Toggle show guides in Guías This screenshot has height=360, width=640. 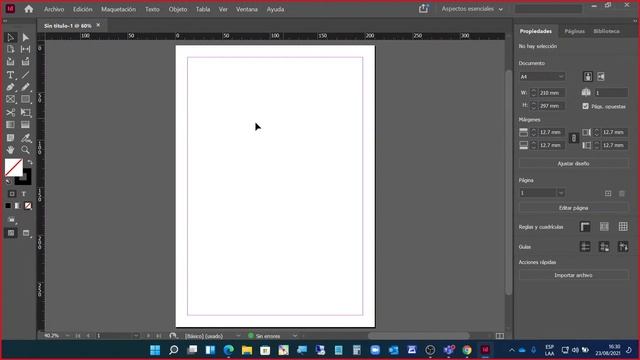585,247
